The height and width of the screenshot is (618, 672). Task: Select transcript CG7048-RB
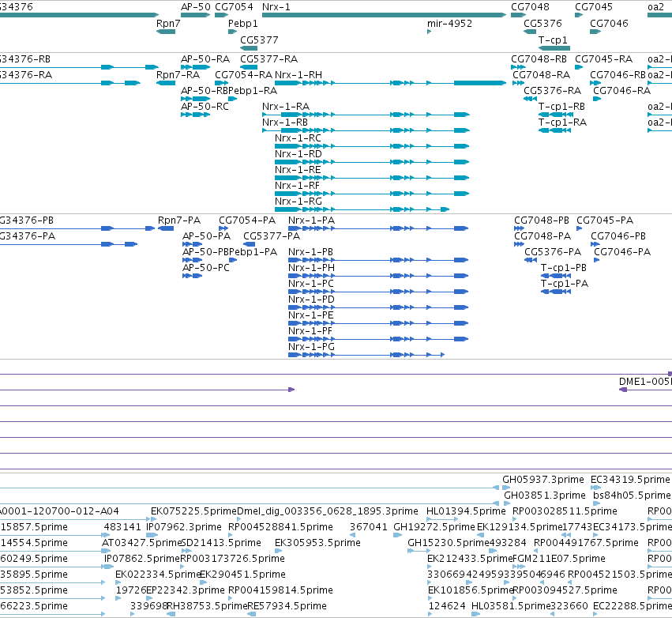click(539, 58)
